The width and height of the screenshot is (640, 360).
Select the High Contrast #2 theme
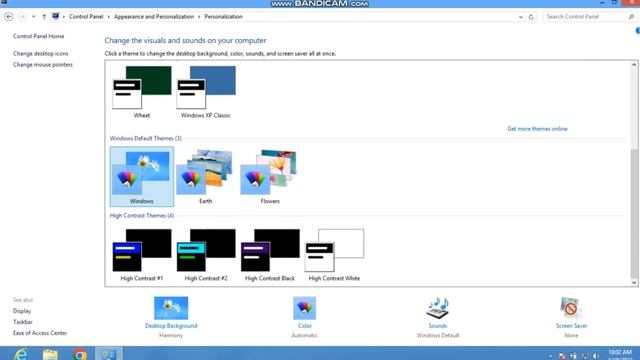click(206, 255)
